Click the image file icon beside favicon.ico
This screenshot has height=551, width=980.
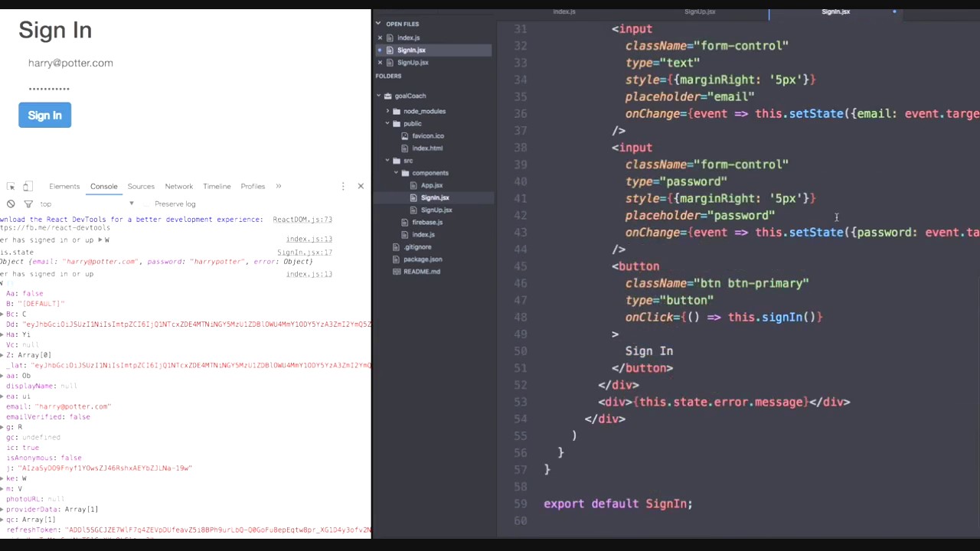tap(405, 135)
